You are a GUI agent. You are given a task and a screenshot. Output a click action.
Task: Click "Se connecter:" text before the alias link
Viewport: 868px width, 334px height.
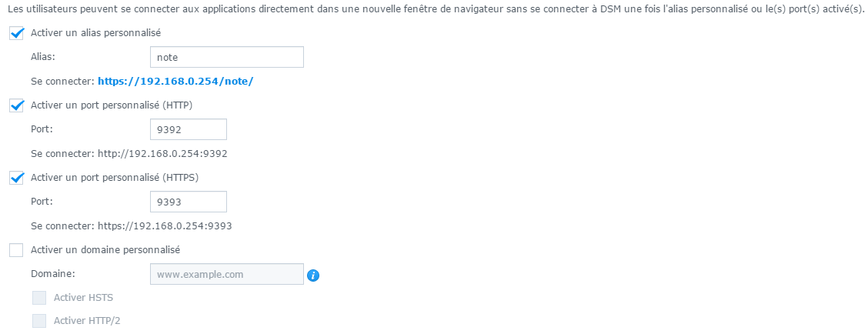[62, 81]
